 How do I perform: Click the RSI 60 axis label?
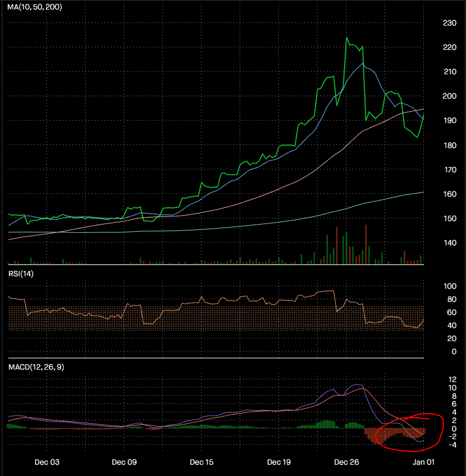pos(452,313)
